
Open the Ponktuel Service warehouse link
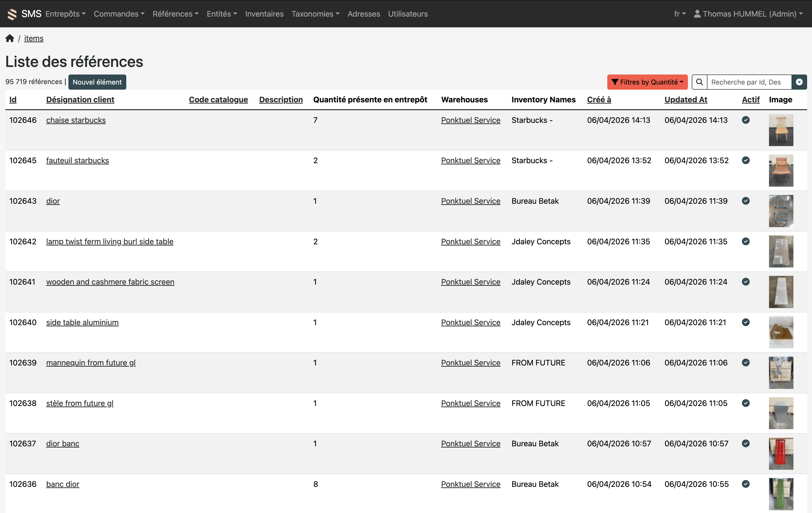point(470,120)
